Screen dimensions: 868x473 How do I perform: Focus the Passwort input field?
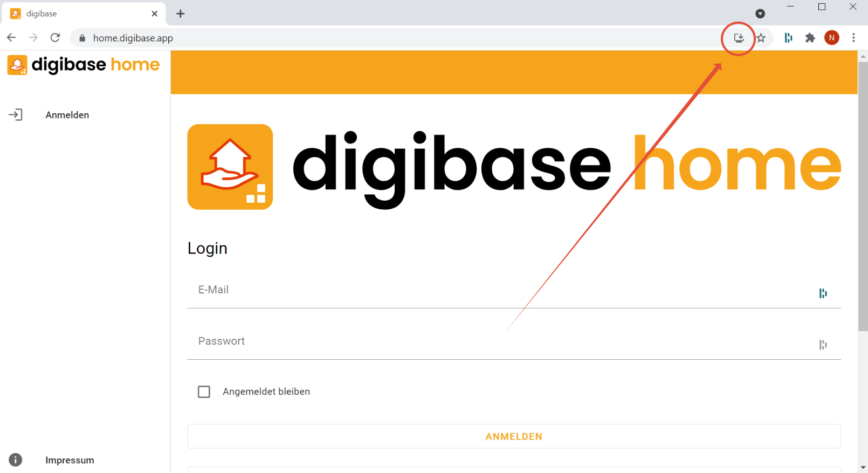point(514,341)
